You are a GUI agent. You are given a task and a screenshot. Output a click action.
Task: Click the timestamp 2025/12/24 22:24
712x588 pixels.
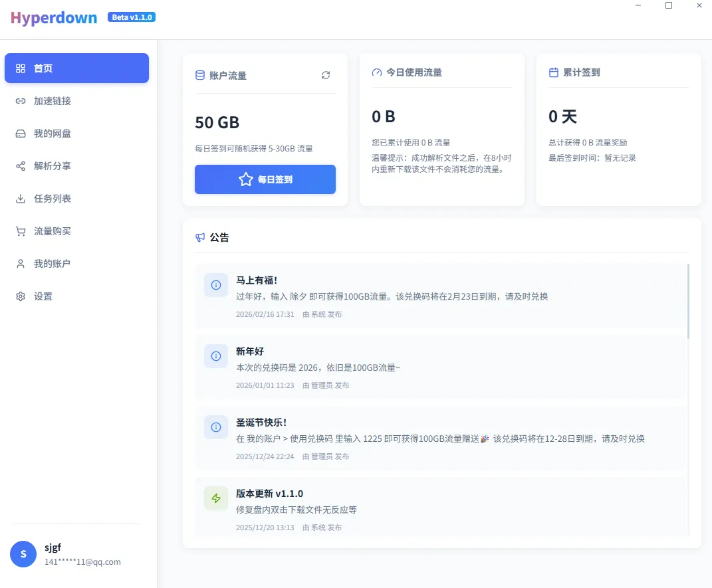click(265, 456)
